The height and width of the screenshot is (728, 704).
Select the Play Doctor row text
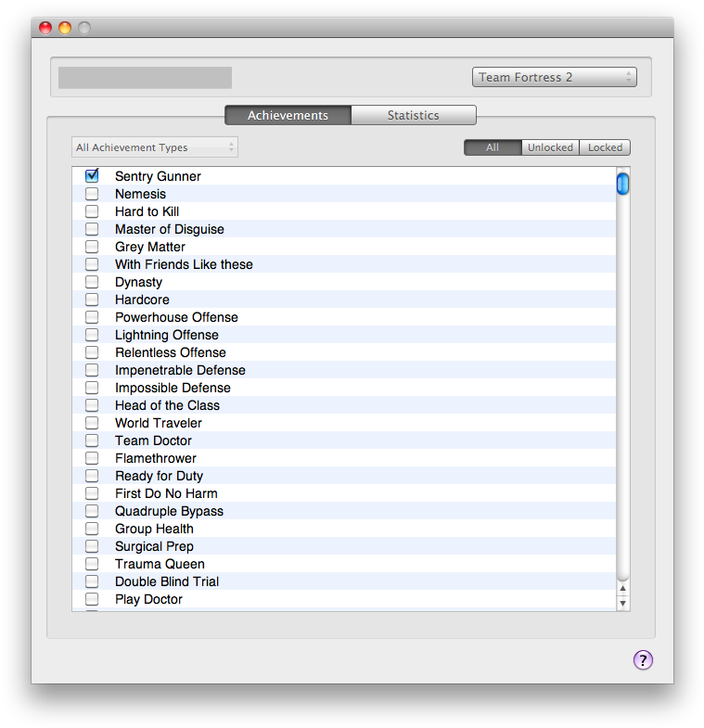pos(148,600)
